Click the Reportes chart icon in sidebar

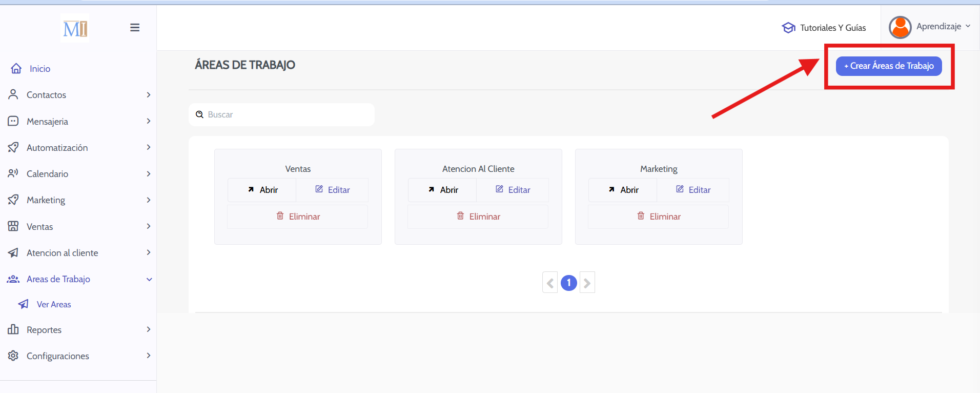coord(13,329)
